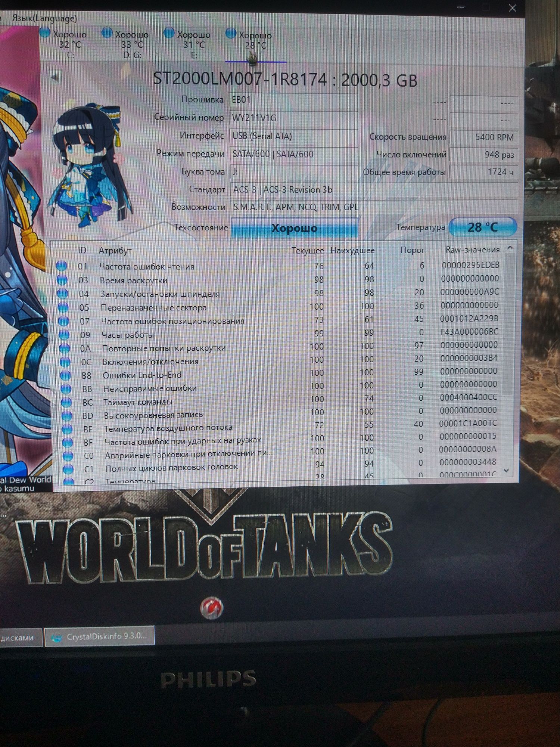560x747 pixels.
Task: Click the status orb for attribute 07
Action: point(64,321)
